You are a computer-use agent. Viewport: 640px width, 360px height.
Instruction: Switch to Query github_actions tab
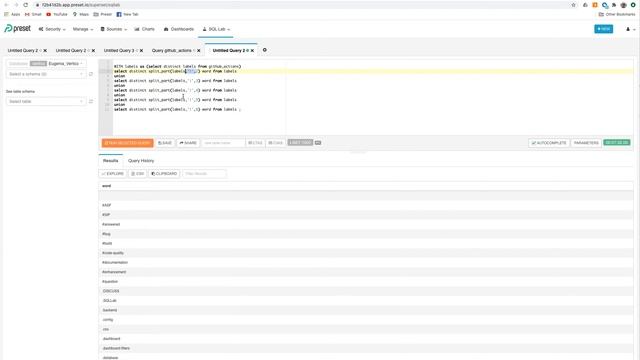click(171, 50)
